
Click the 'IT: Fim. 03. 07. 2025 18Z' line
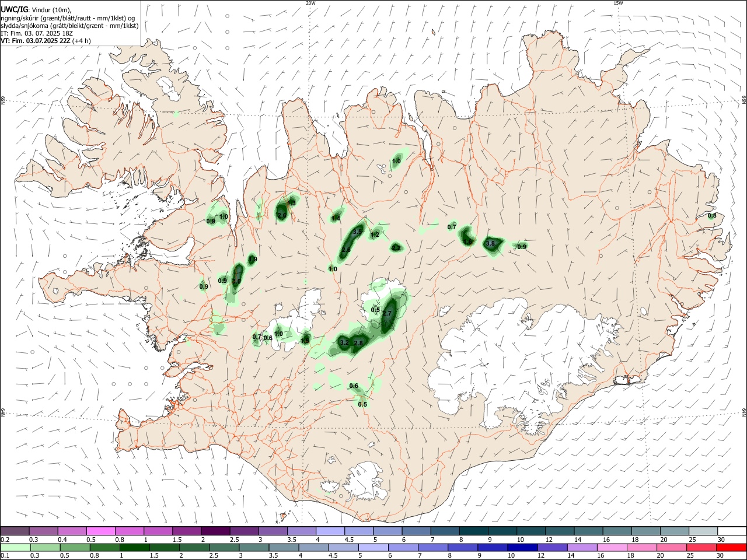[37, 33]
